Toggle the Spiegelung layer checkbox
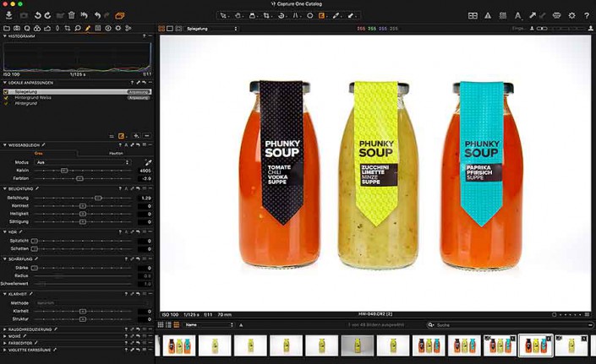596x364 pixels. tap(6, 92)
